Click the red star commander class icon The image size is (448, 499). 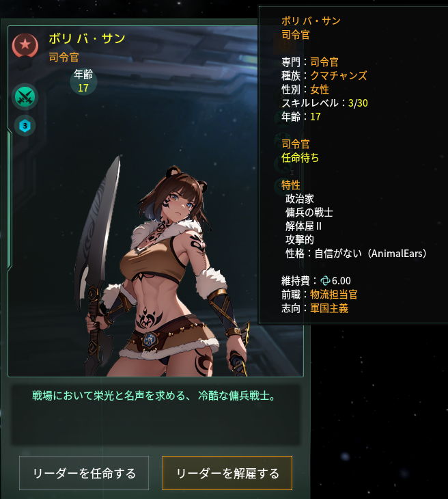click(25, 45)
